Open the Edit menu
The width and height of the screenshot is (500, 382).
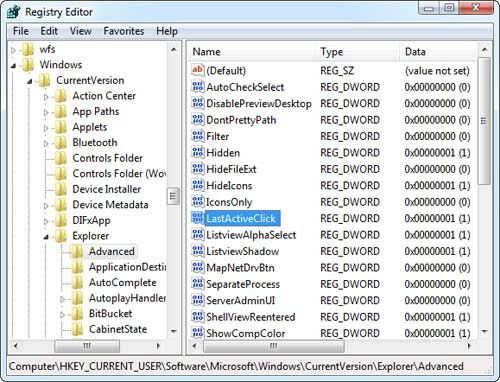(x=49, y=31)
